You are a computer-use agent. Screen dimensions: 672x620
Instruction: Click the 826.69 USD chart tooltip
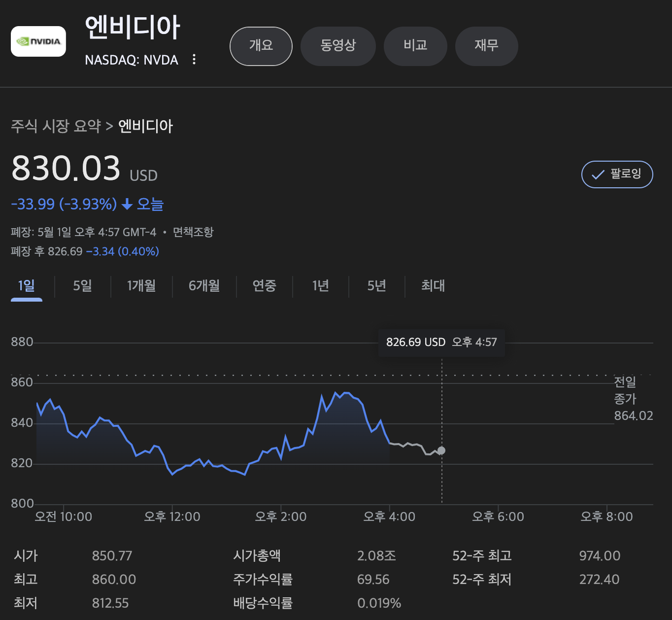441,343
